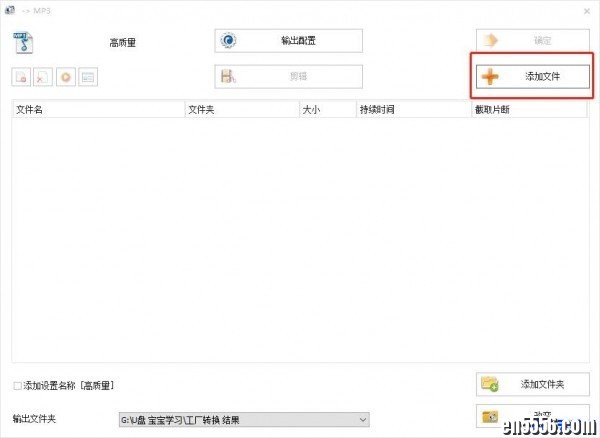Click the app icon in title bar
Image resolution: width=600 pixels, height=438 pixels.
point(10,8)
